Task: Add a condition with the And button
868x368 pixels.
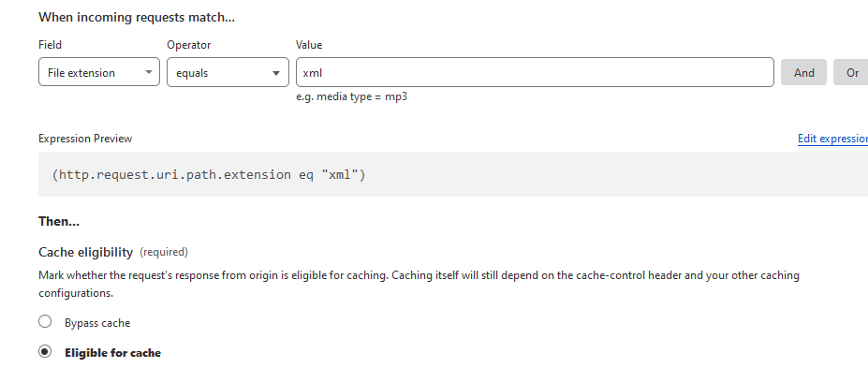Action: (x=803, y=72)
